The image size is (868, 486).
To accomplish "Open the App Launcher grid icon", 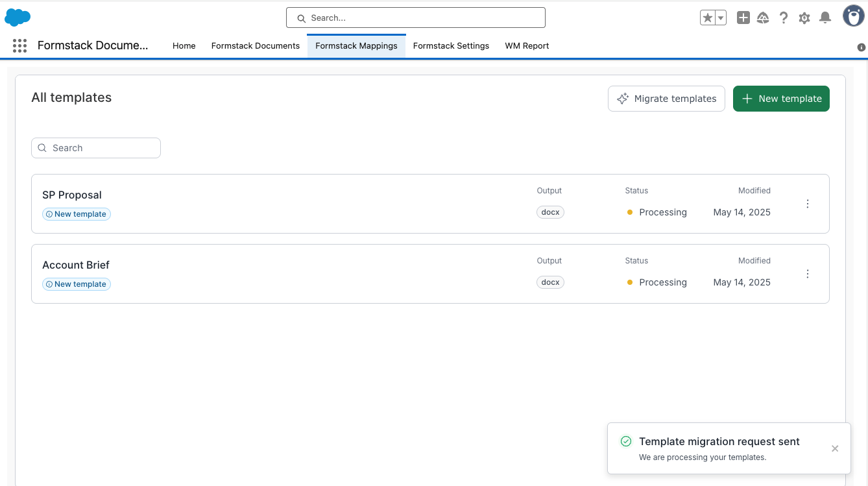I will coord(19,45).
